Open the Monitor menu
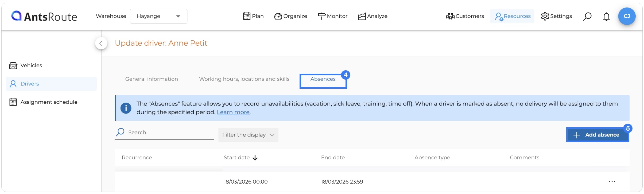 click(x=332, y=16)
